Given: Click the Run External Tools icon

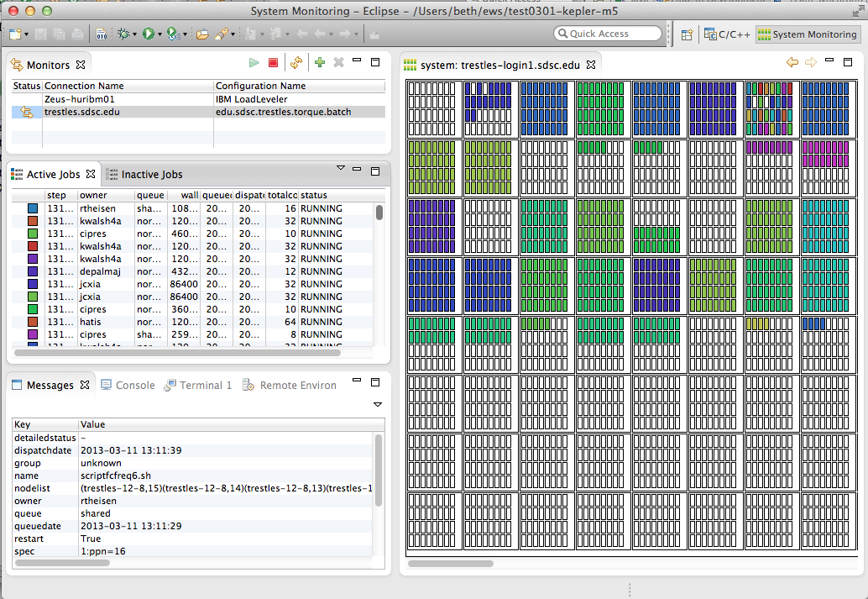Looking at the screenshot, I should click(173, 34).
